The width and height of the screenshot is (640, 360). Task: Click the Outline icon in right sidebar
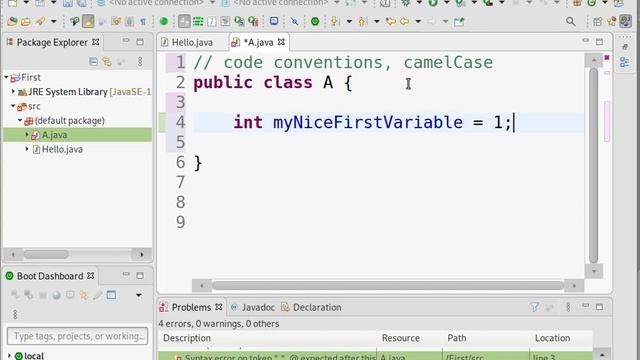point(624,62)
